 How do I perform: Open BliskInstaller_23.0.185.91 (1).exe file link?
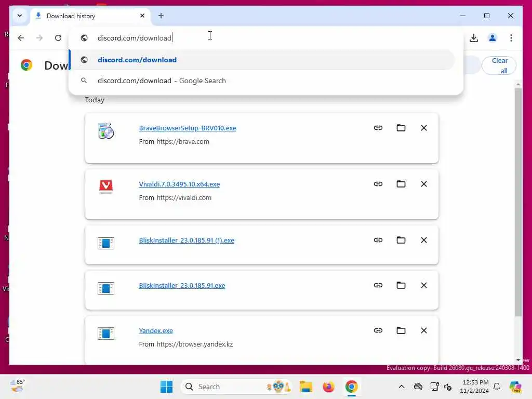(187, 240)
